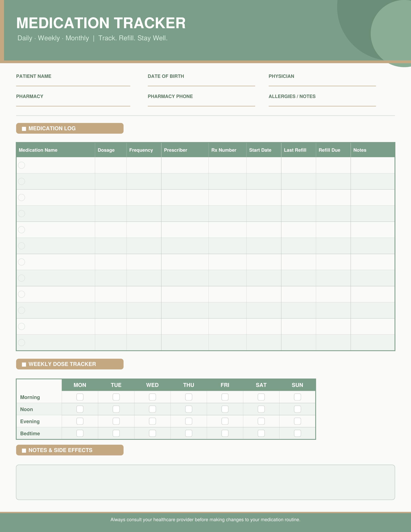Click the square icon beside NOTES & SIDE EFFECTS
The width and height of the screenshot is (411, 532).
coord(24,450)
